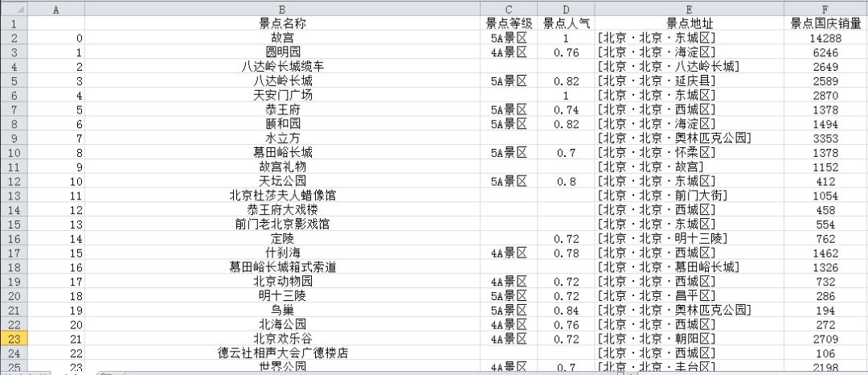
Task: Select the cell 故宫礼物
Action: click(282, 167)
